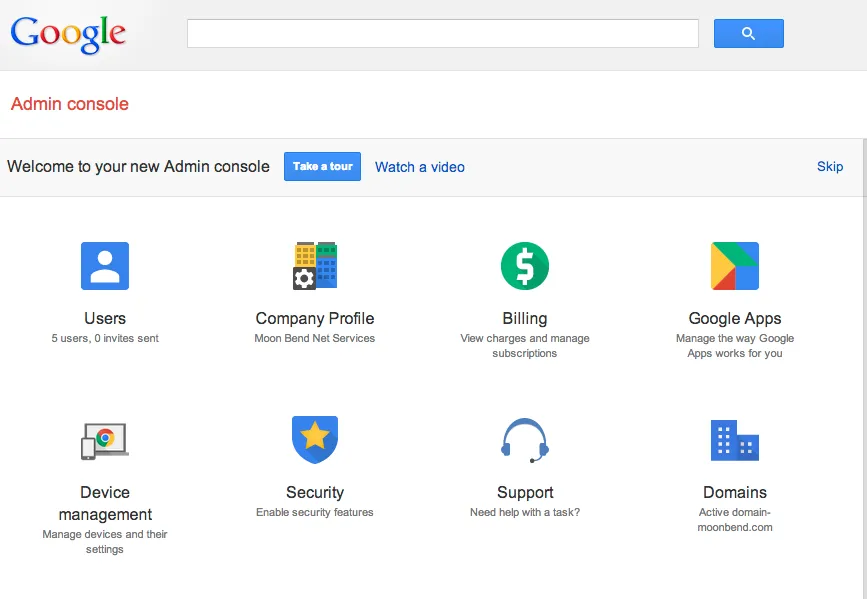
Task: Click '5 users, 0 invites sent' text
Action: (x=105, y=338)
